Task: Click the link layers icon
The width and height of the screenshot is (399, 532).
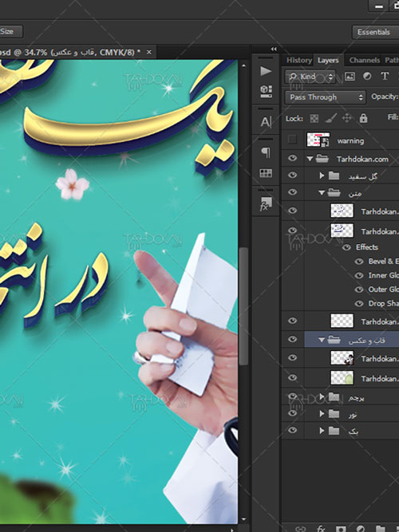Action: (301, 529)
